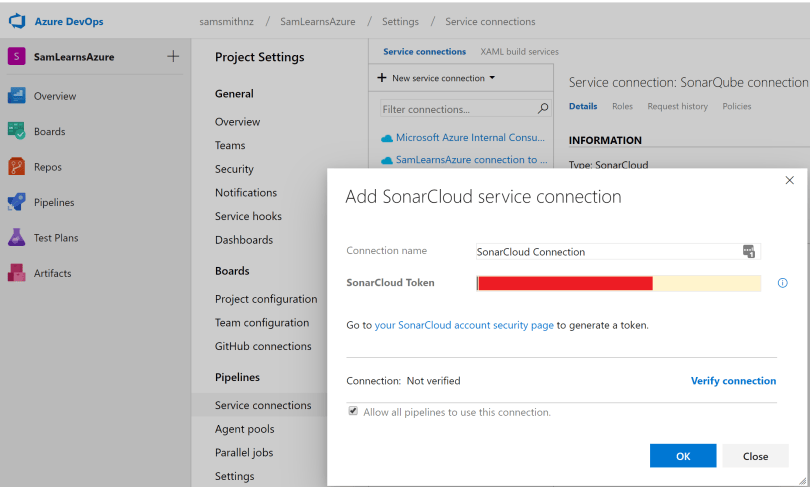
Task: Open Artifacts label in the left sidebar
Action: point(52,273)
